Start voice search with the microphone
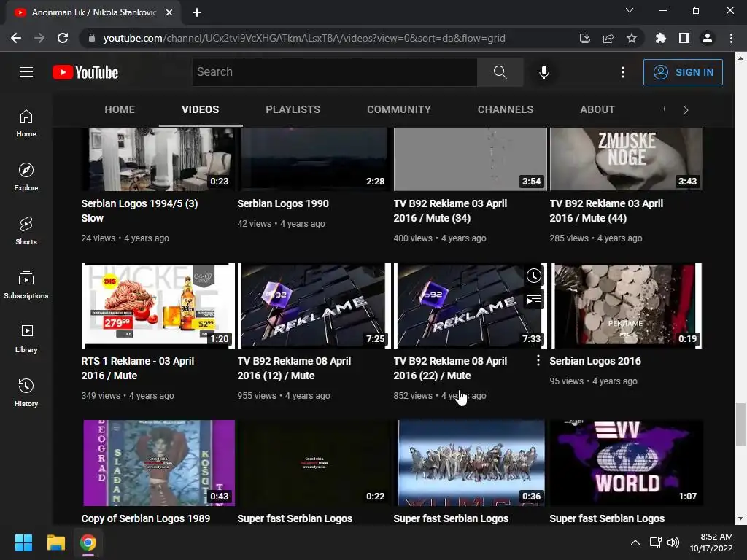This screenshot has height=560, width=747. (x=543, y=72)
